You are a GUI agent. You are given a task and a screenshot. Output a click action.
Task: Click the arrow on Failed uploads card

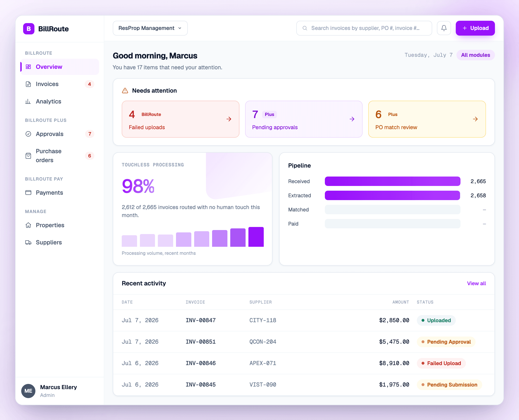[x=229, y=119]
